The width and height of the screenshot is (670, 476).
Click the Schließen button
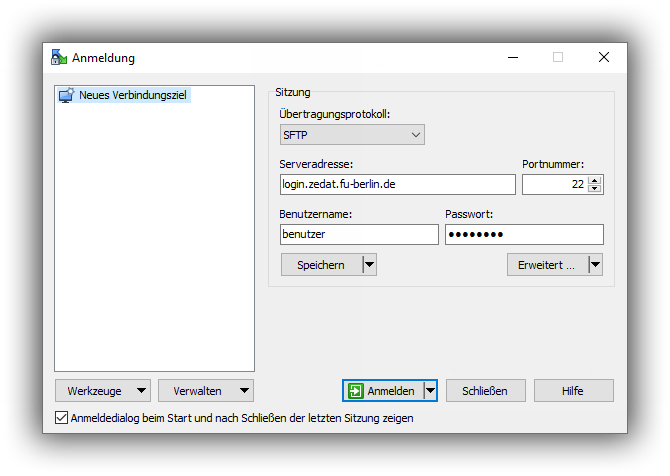[485, 391]
